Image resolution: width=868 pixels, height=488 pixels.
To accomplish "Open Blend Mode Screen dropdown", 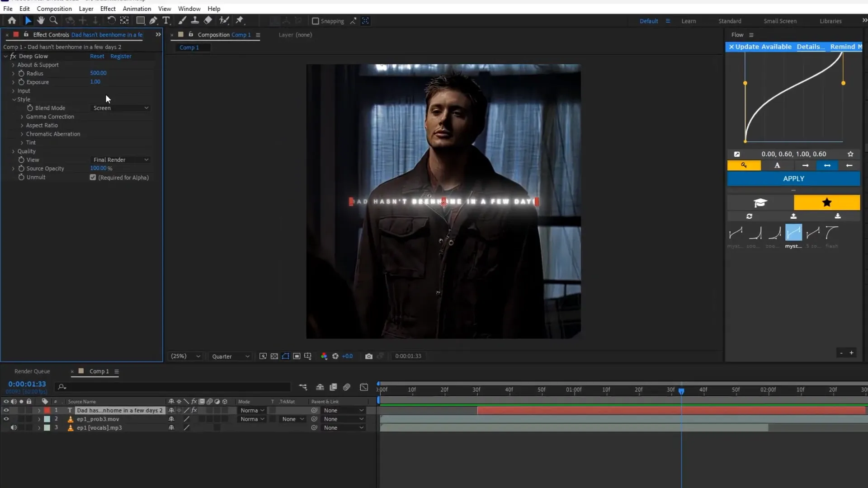I will tap(120, 108).
